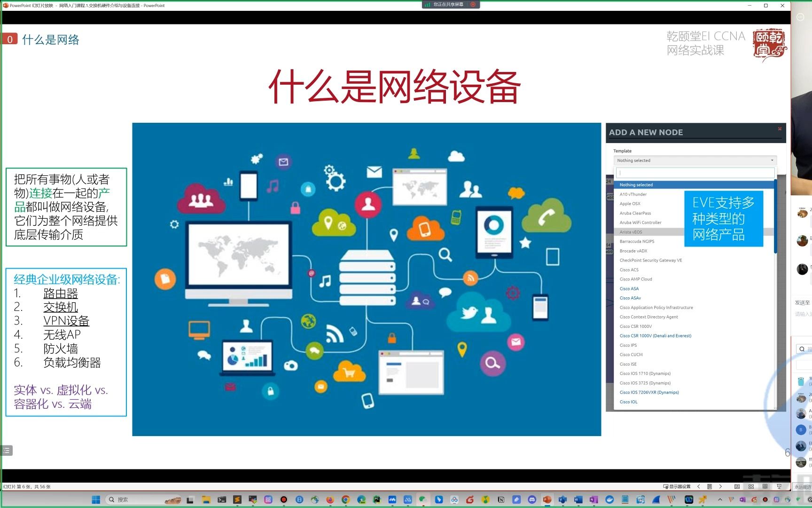812x508 pixels.
Task: Open display settings (显示器设置)
Action: (x=677, y=486)
